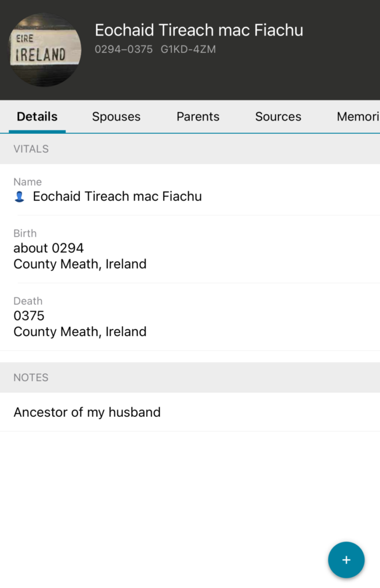The image size is (380, 588).
Task: Select the Sources tab
Action: [x=278, y=117]
